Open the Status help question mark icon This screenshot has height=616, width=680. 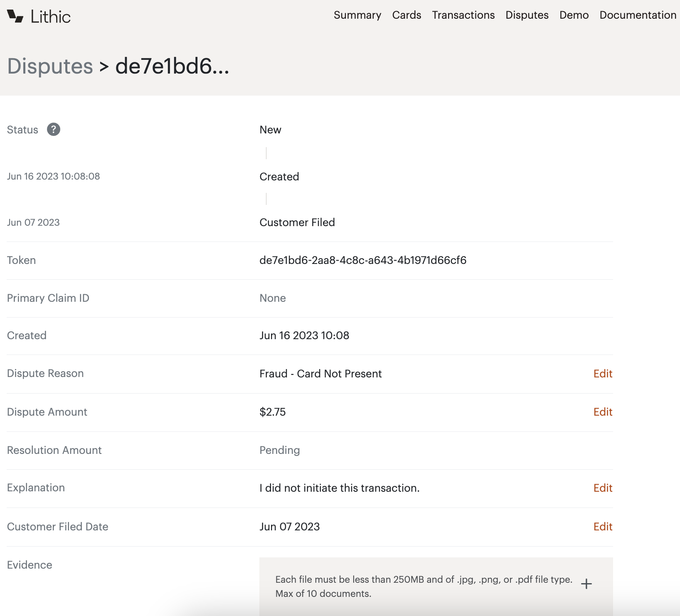click(x=53, y=129)
